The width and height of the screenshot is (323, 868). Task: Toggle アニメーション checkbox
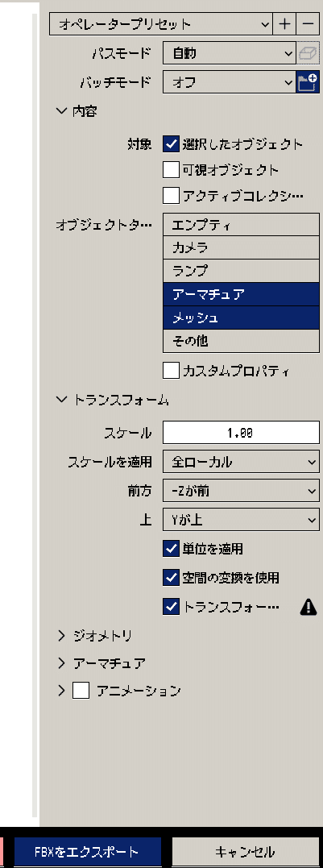pyautogui.click(x=81, y=691)
